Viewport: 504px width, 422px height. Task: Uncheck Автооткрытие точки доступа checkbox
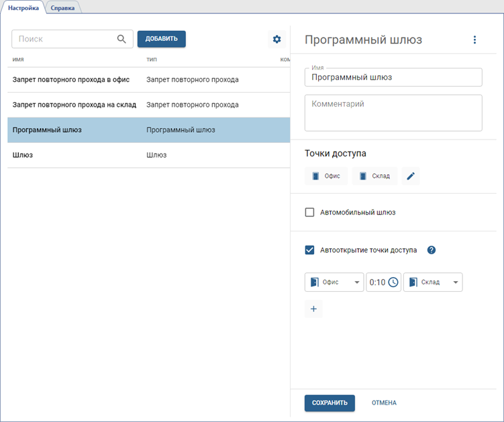310,250
